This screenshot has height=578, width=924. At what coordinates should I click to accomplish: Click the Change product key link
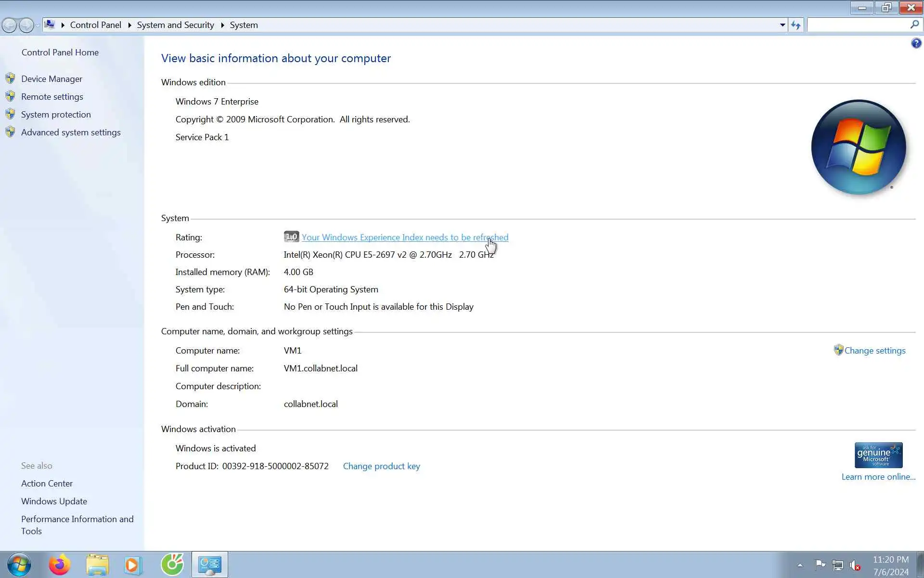click(381, 466)
